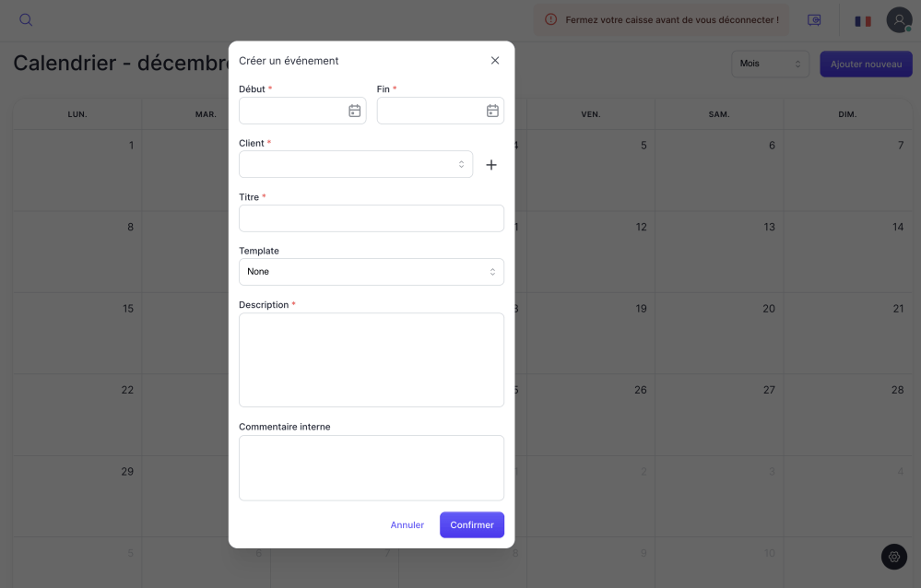Open the settings gear floating button
921x588 pixels.
click(893, 557)
